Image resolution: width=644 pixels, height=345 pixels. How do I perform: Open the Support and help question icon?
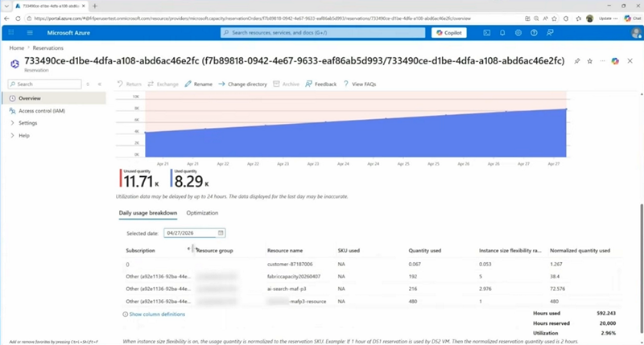(x=534, y=33)
